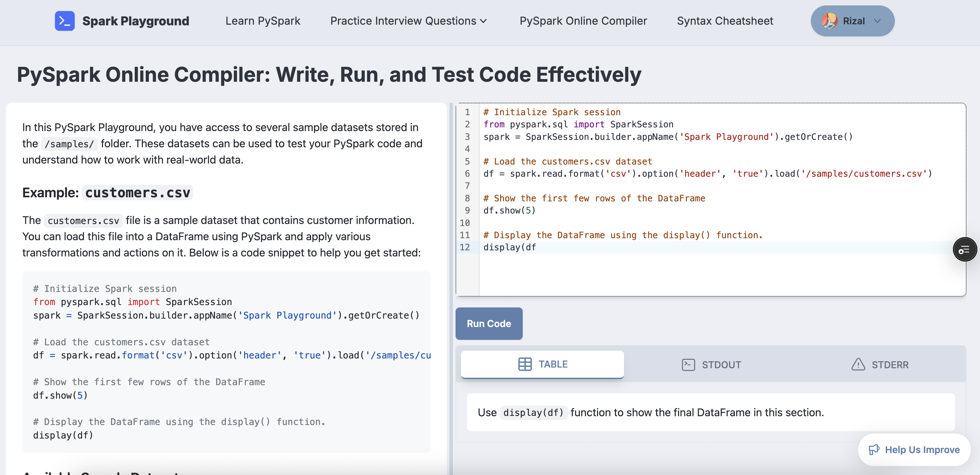Click the /samples/ inline code text
This screenshot has height=475, width=980.
click(x=69, y=144)
